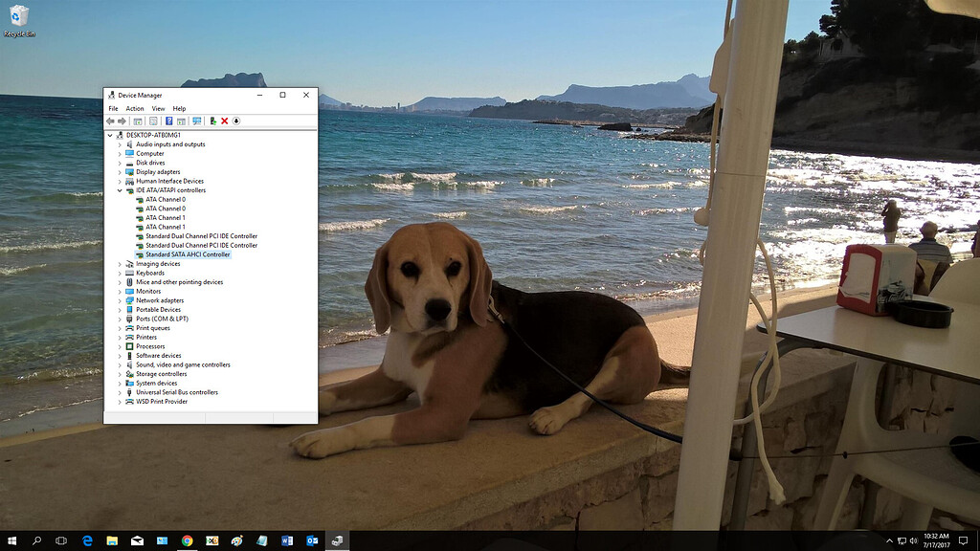Screen dimensions: 980x551
Task: Collapse the DESKTOP-ATB0MG1 root node
Action: click(110, 135)
